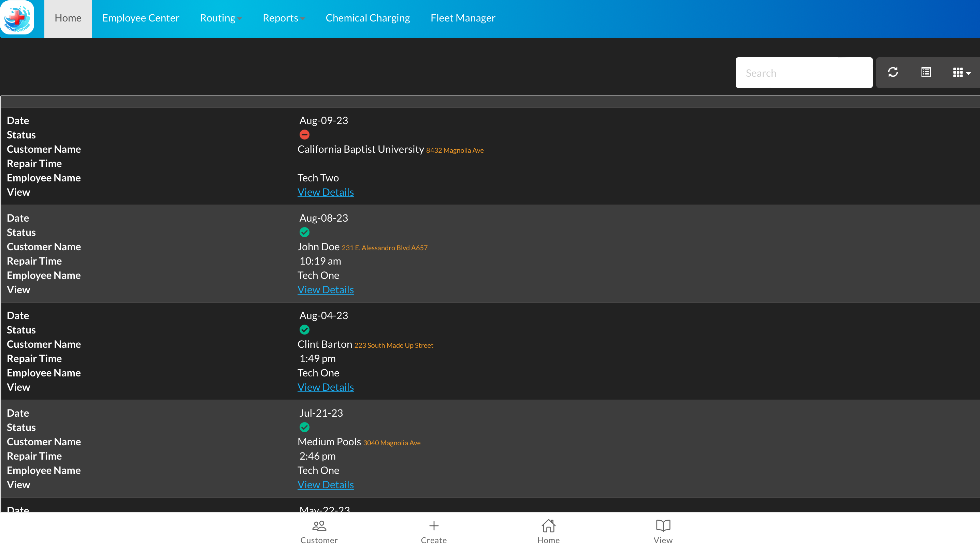Expand the Reports menu
The image size is (980, 551).
[x=284, y=18]
